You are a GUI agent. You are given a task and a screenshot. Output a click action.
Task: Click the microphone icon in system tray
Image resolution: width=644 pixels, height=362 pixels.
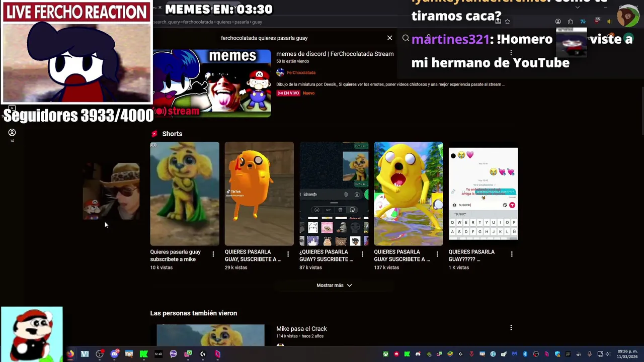589,354
